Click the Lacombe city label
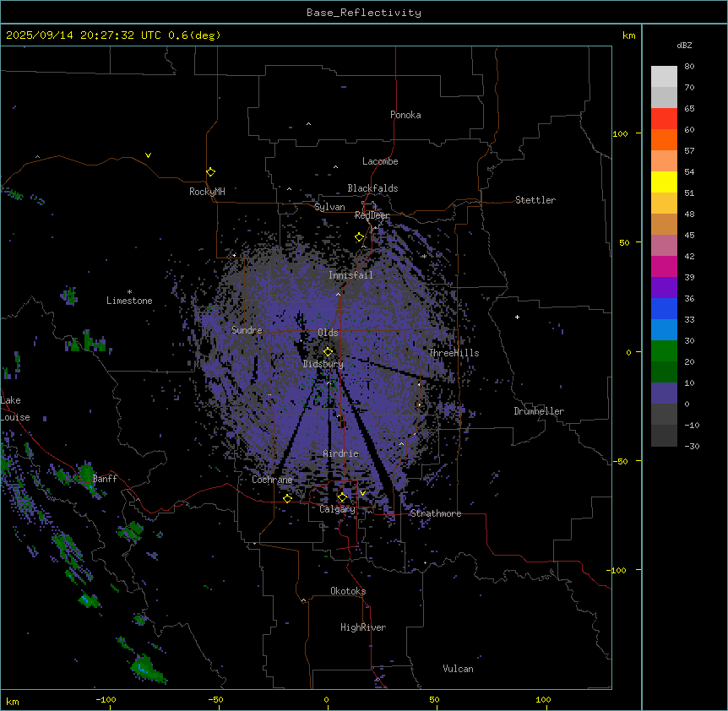 380,161
